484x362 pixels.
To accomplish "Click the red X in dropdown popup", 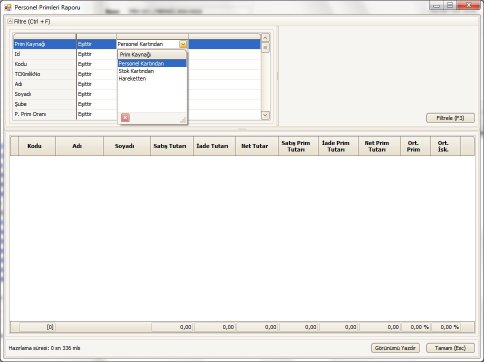I will point(125,117).
